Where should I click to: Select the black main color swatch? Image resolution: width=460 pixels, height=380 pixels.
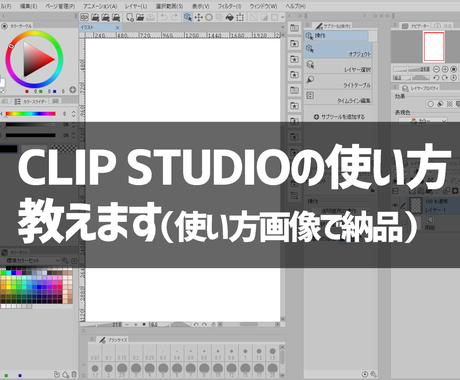(8, 149)
